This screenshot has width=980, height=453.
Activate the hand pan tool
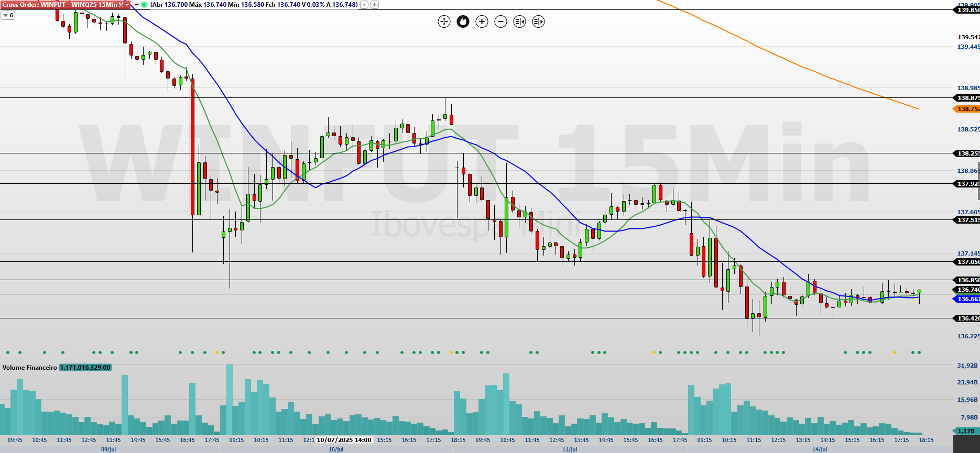[x=463, y=21]
